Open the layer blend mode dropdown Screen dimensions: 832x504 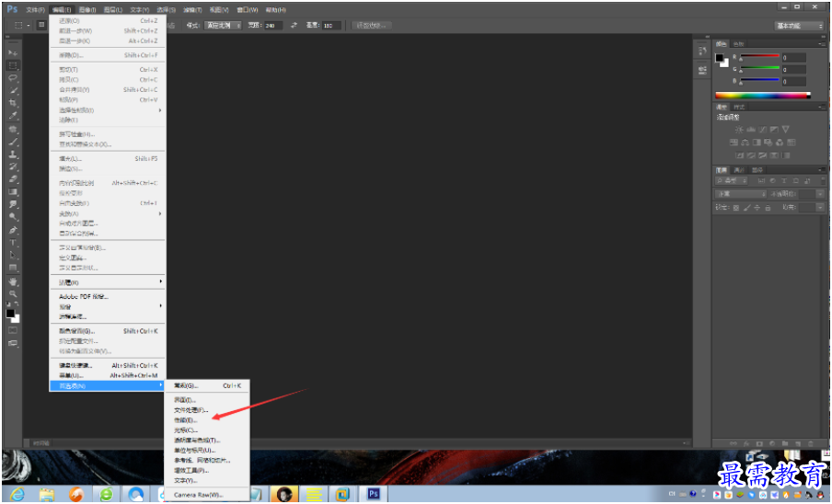pos(740,194)
